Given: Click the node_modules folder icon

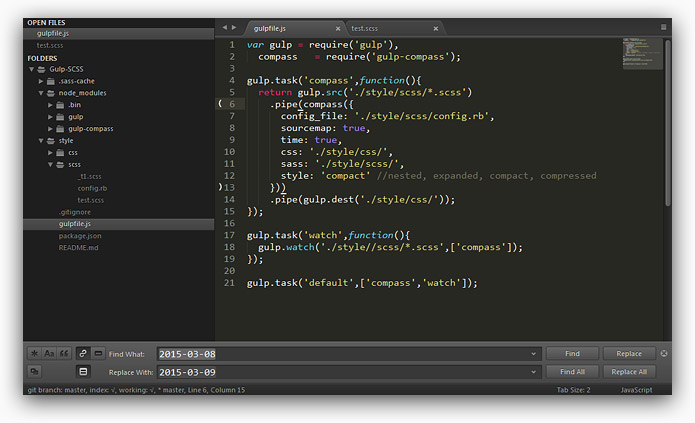Looking at the screenshot, I should click(x=51, y=93).
